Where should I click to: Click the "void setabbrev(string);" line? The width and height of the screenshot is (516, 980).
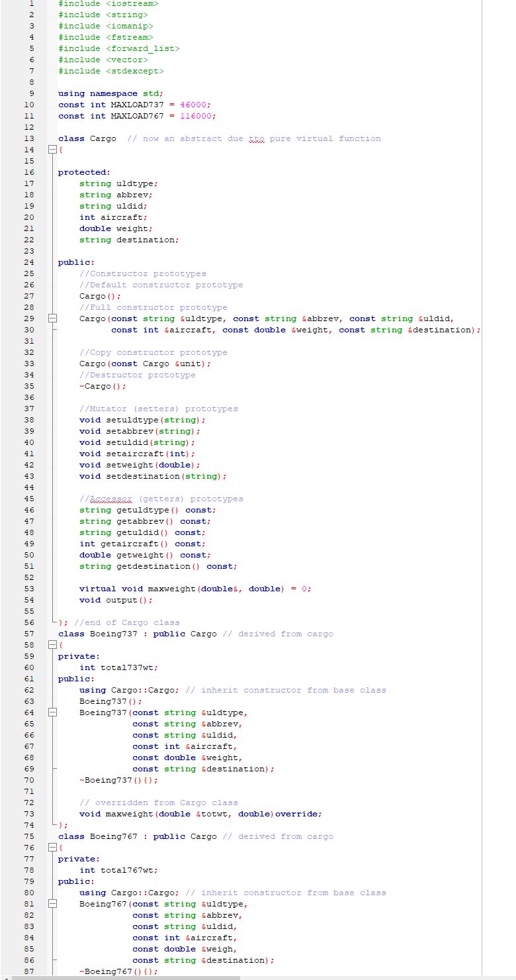pos(140,431)
